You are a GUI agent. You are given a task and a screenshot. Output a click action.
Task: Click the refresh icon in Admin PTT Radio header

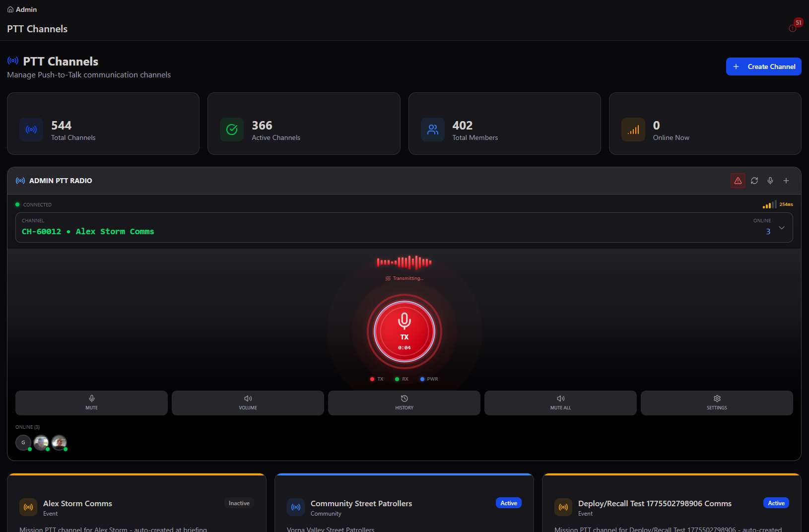click(754, 181)
